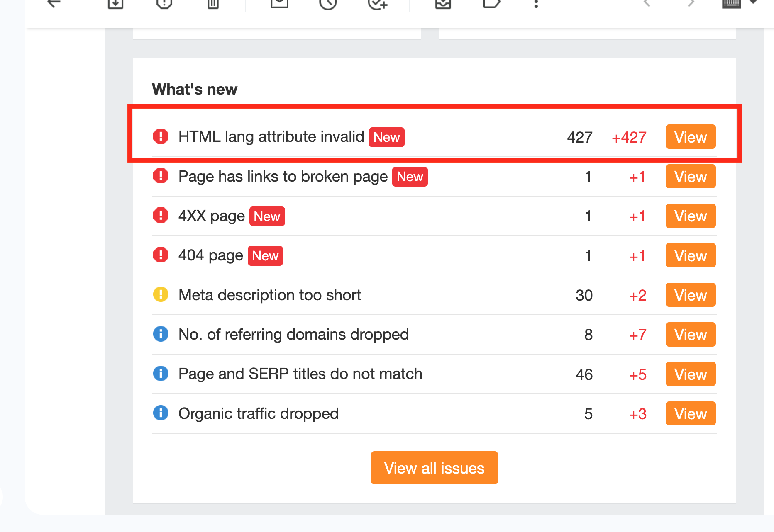The height and width of the screenshot is (532, 774).
Task: Delete this email with the trash icon
Action: pos(213,3)
